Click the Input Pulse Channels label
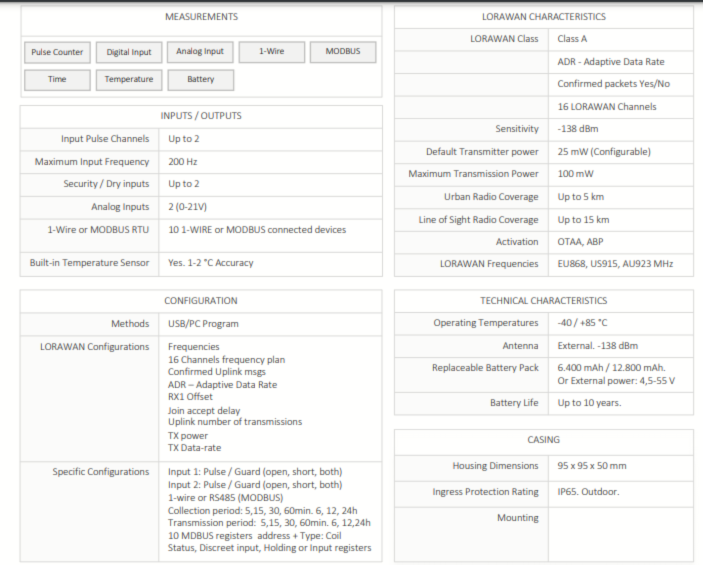The height and width of the screenshot is (565, 703). (x=105, y=139)
